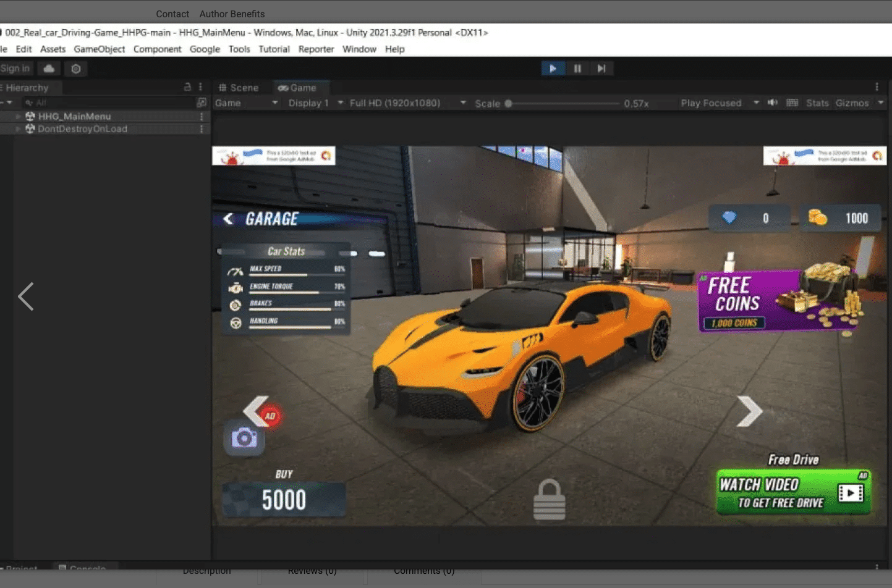
Task: Click the padlock icon below the car
Action: pyautogui.click(x=549, y=500)
